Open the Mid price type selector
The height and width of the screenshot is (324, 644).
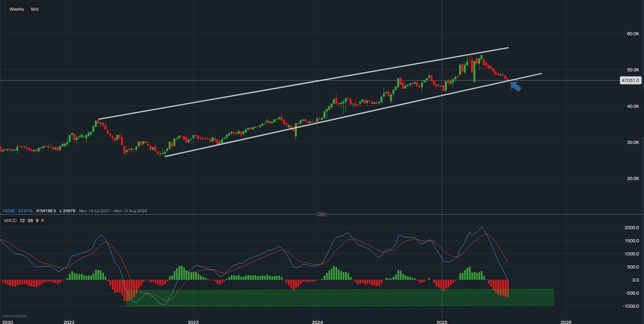click(x=35, y=9)
